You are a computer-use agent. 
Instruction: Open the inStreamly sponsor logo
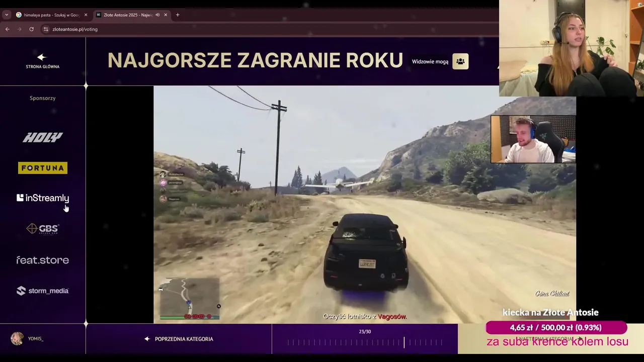(x=43, y=198)
